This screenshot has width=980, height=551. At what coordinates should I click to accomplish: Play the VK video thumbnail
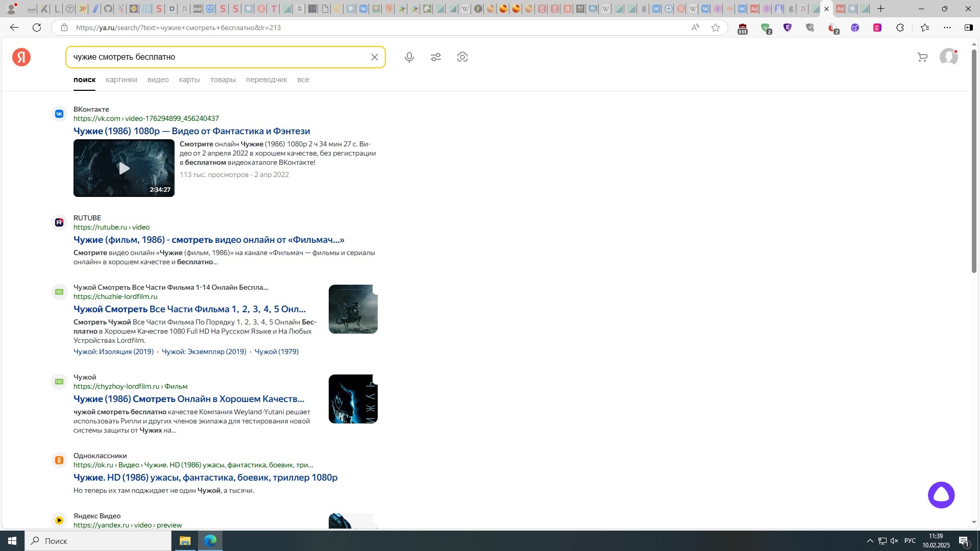click(124, 168)
